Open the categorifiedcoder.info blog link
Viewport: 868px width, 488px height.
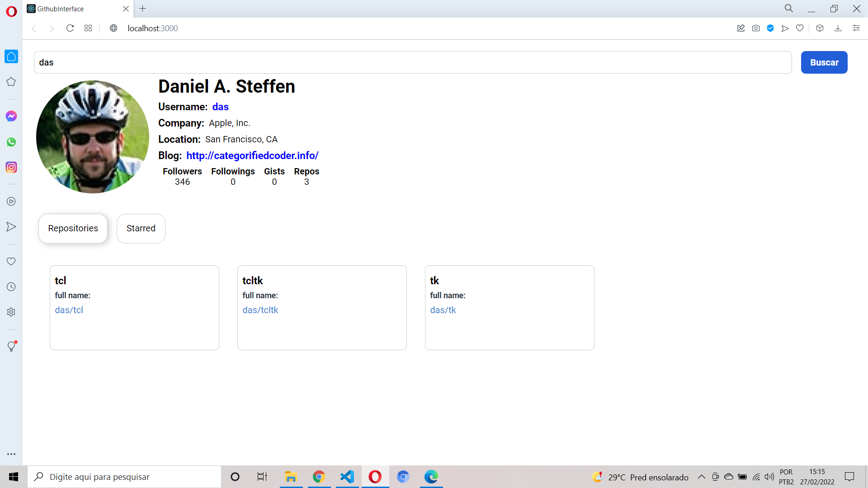point(252,156)
